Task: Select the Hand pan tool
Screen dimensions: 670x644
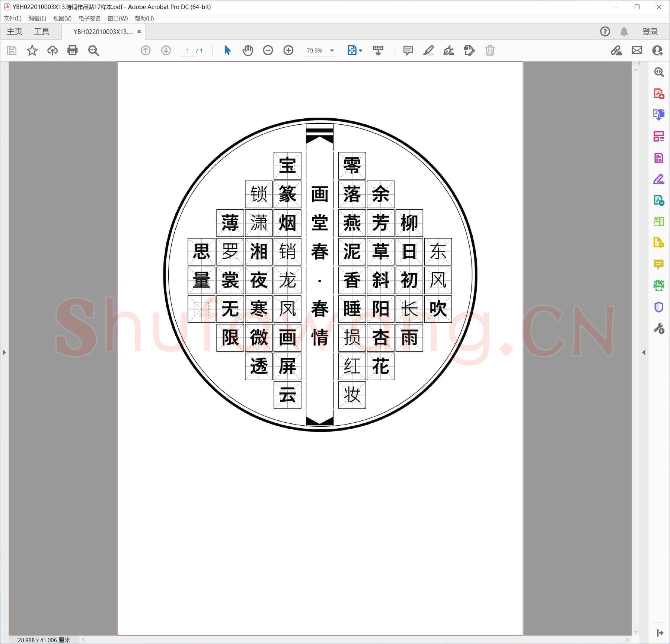Action: pyautogui.click(x=248, y=50)
